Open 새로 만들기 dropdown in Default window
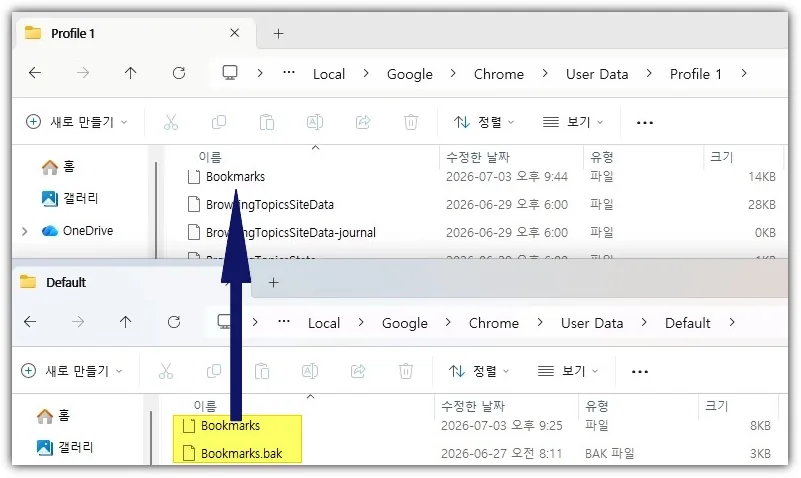 point(72,371)
